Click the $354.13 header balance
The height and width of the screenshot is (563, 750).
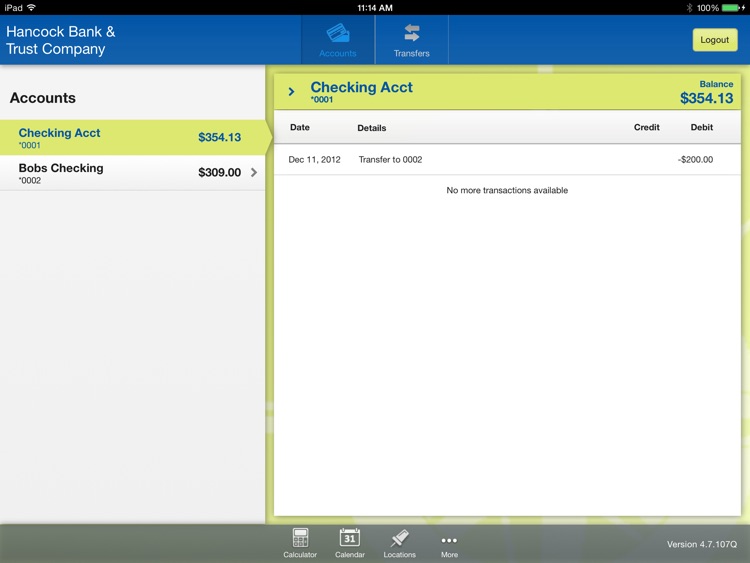pos(706,98)
